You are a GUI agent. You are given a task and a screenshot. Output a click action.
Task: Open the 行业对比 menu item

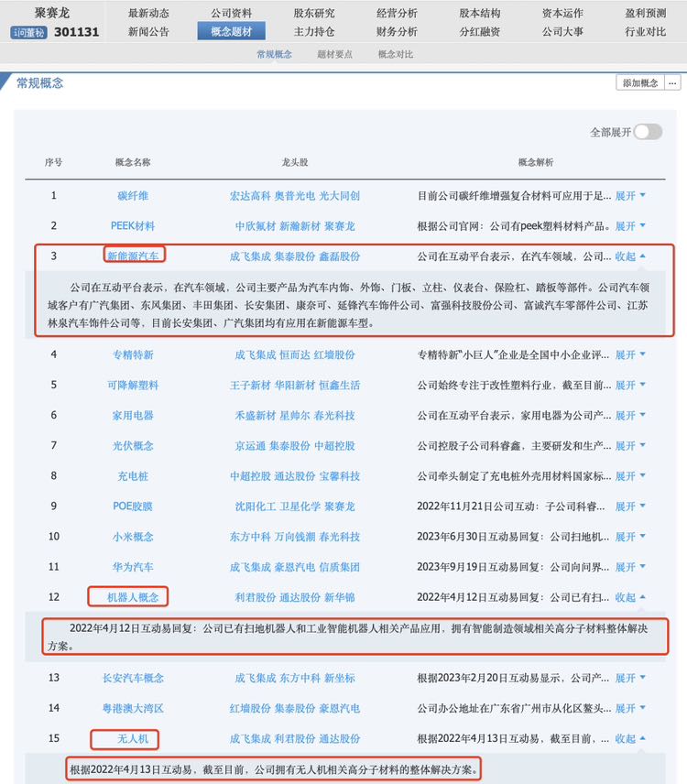(646, 31)
